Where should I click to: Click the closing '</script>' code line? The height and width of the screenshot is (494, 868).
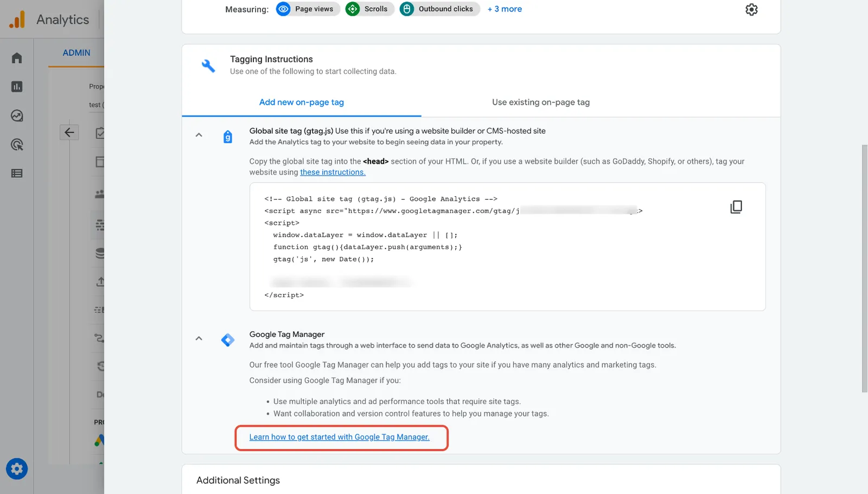coord(284,295)
